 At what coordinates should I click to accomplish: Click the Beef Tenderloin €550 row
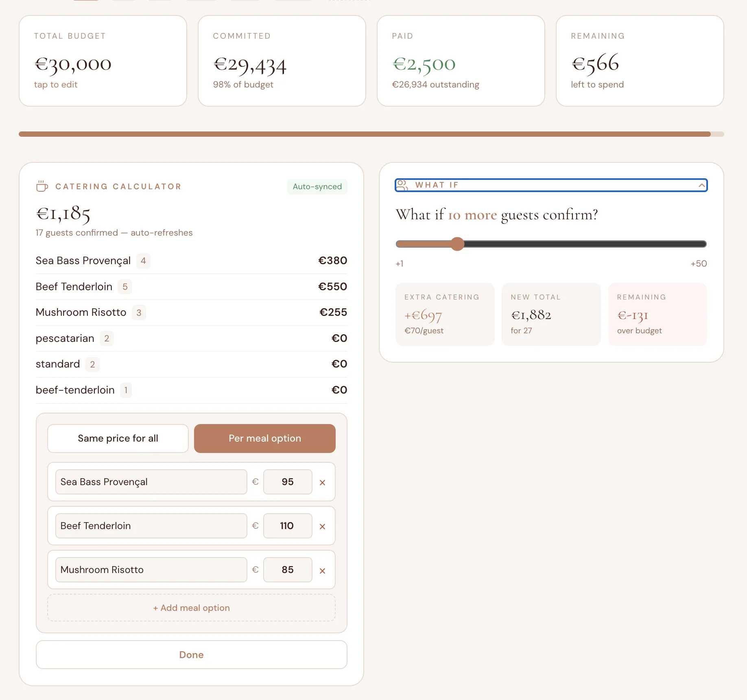(x=192, y=287)
